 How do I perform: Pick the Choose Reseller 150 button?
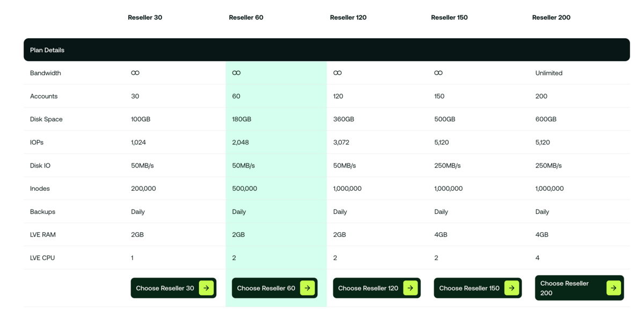point(478,288)
